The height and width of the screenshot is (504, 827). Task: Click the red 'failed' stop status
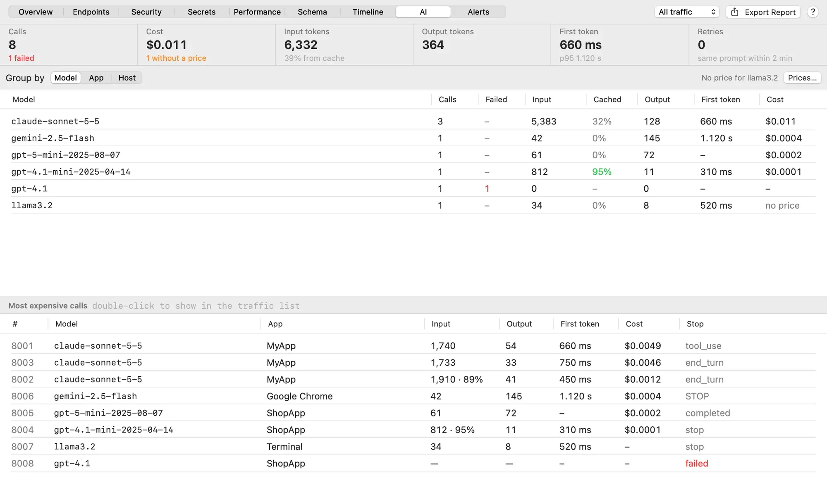[x=697, y=464]
